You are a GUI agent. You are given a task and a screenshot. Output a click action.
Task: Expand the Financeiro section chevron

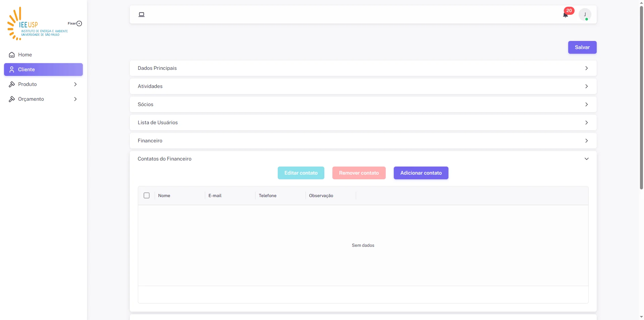pos(587,141)
